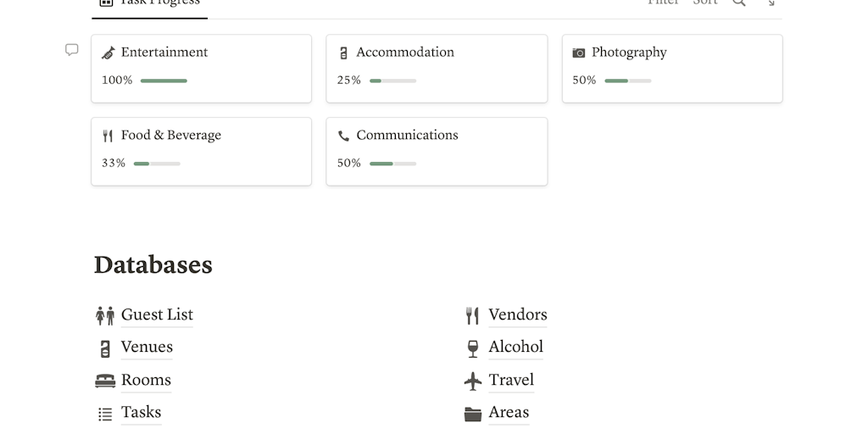This screenshot has width=868, height=434.
Task: Open the search magnifier in the view toolbar
Action: (739, 3)
